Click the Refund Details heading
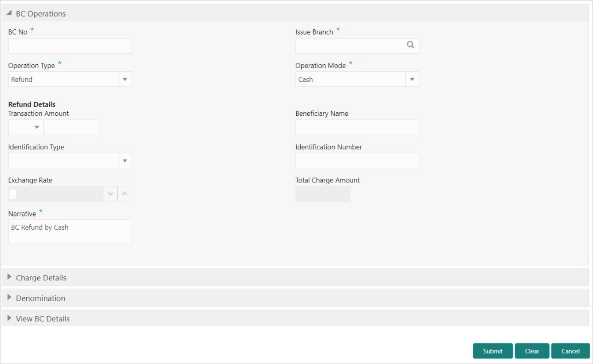The width and height of the screenshot is (593, 364). coord(32,104)
